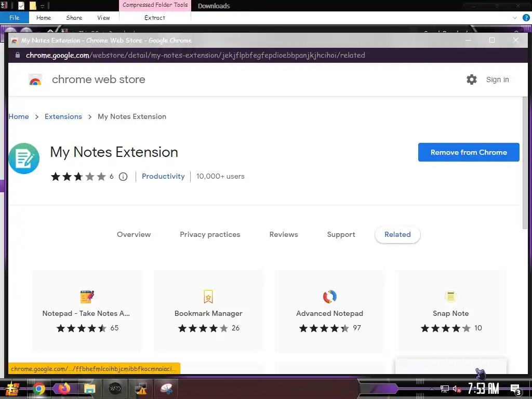Click the Chrome Web Store rainbow logo

tap(35, 80)
